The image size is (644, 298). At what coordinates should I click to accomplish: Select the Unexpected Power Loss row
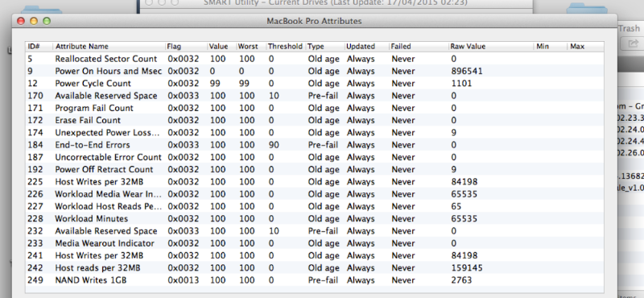click(x=315, y=133)
